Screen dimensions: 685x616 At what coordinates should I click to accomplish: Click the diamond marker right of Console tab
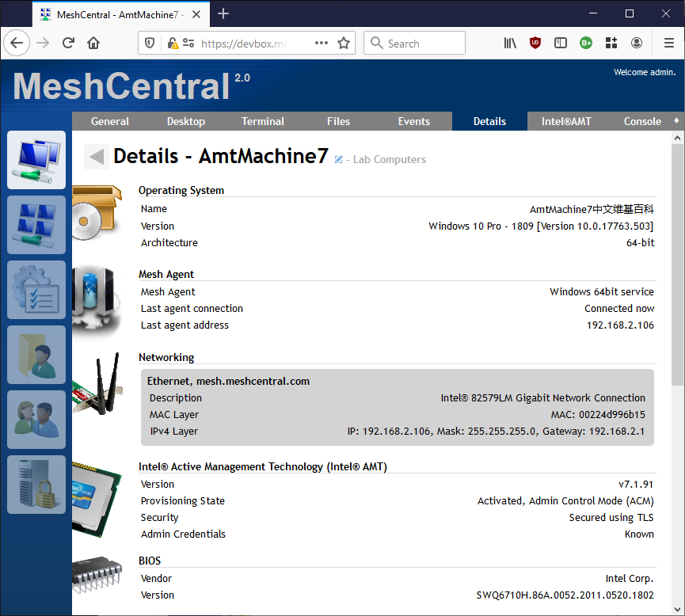[676, 120]
